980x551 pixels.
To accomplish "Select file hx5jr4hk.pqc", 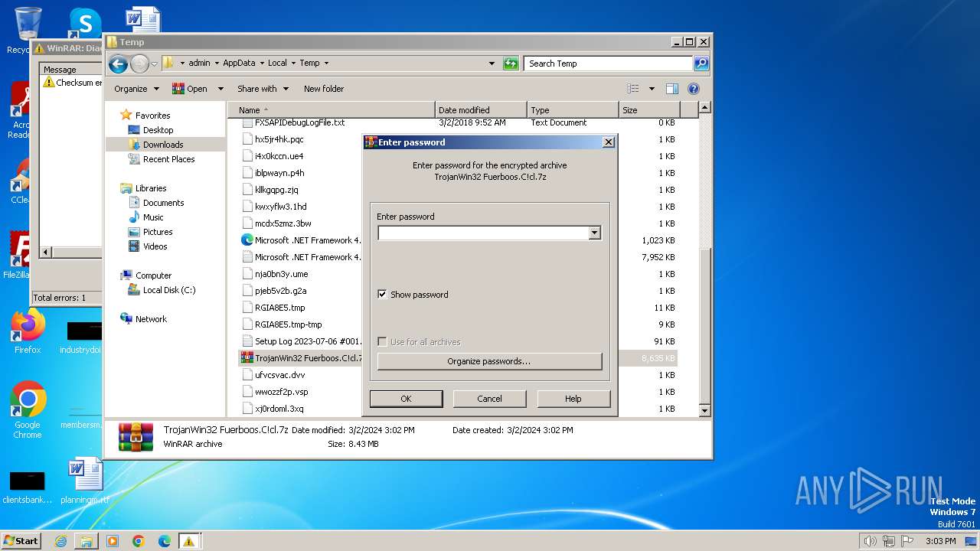I will point(279,139).
